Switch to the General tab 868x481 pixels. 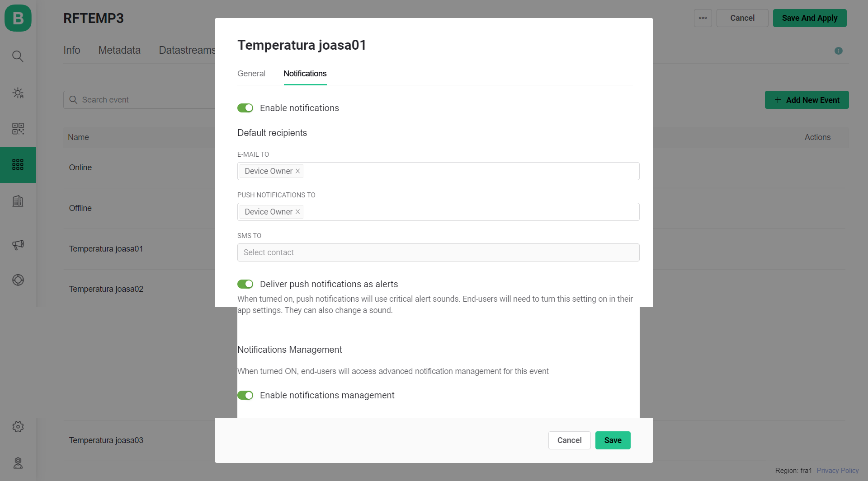pyautogui.click(x=251, y=74)
